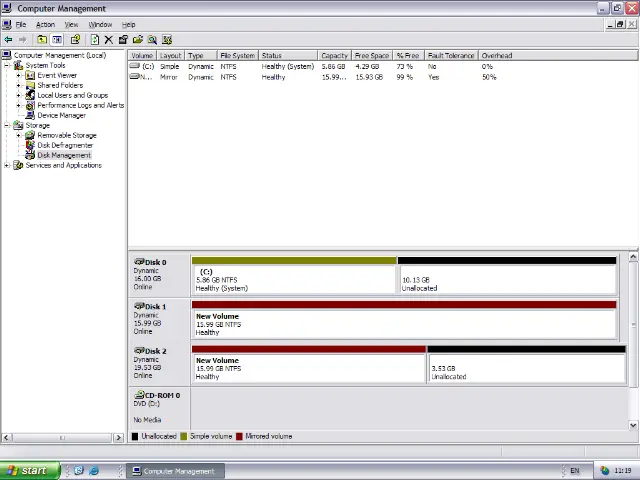Click the disk pane scroll up arrow
Screen dimensions: 640x480
[x=633, y=257]
